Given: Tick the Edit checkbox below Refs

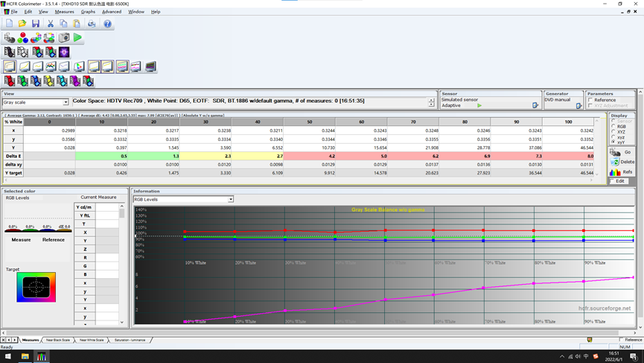Looking at the screenshot, I should [613, 181].
